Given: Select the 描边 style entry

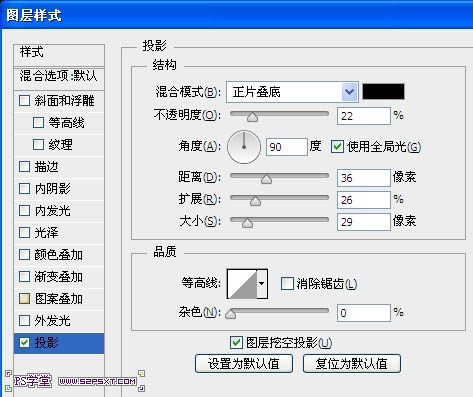Looking at the screenshot, I should pyautogui.click(x=59, y=166).
